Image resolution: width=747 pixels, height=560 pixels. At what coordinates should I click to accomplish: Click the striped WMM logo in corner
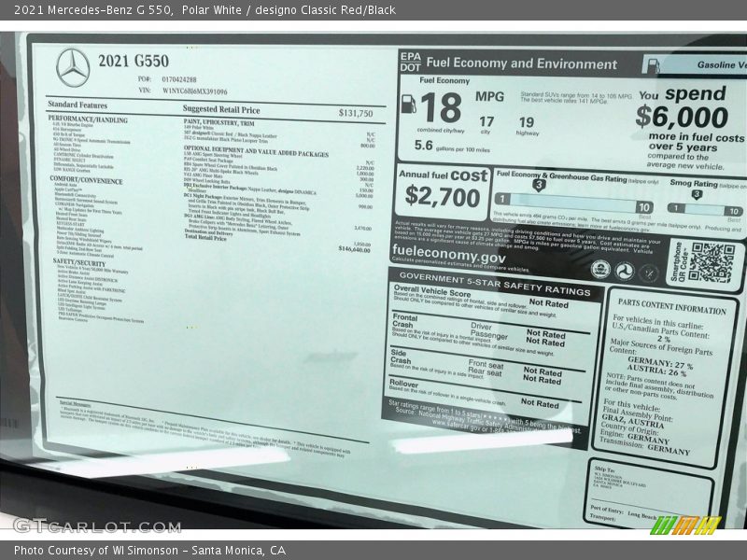pyautogui.click(x=685, y=525)
